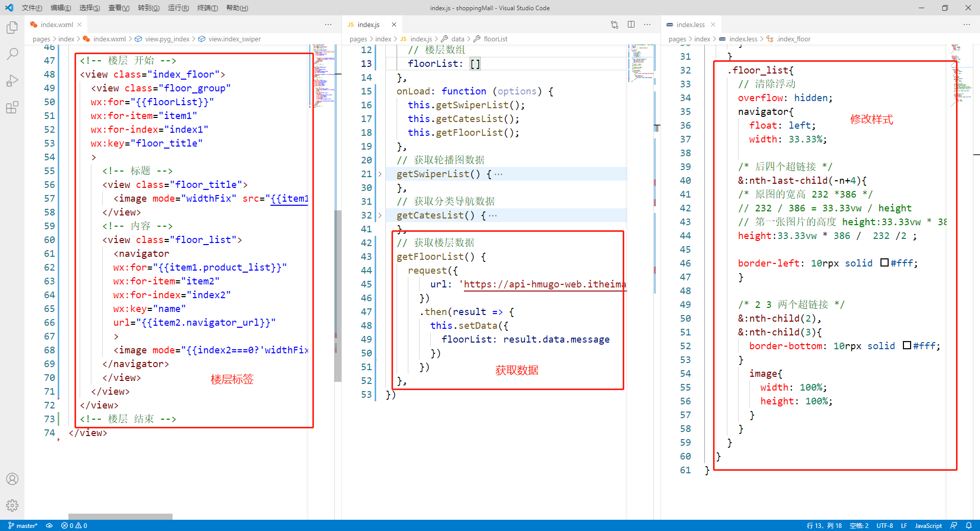Click the split editor icon for index.js

tap(631, 25)
